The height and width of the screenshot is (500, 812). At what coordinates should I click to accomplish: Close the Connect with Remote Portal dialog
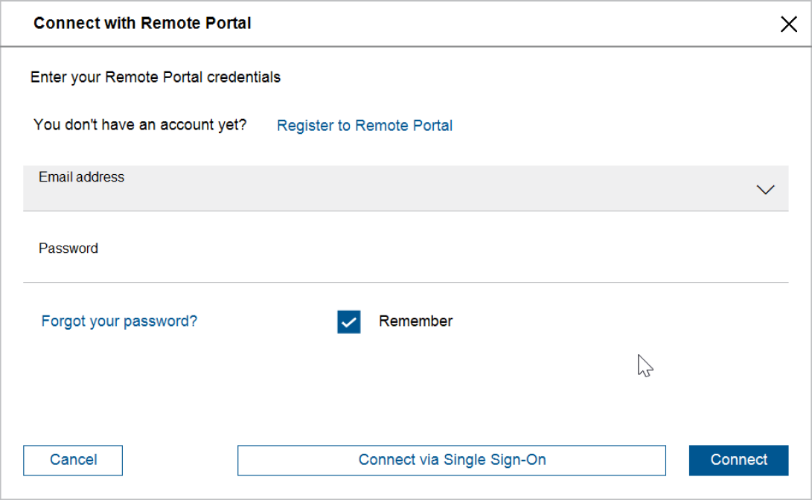click(x=788, y=24)
